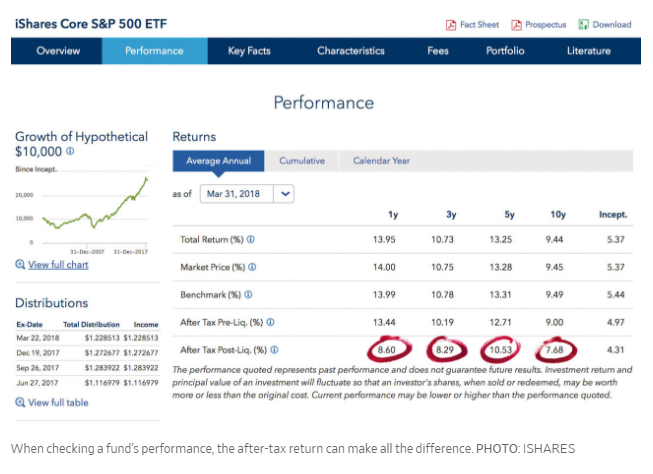Click info icon beside After Tax Post-Liq.
Viewport: 653px width, 474px height.
[x=273, y=350]
